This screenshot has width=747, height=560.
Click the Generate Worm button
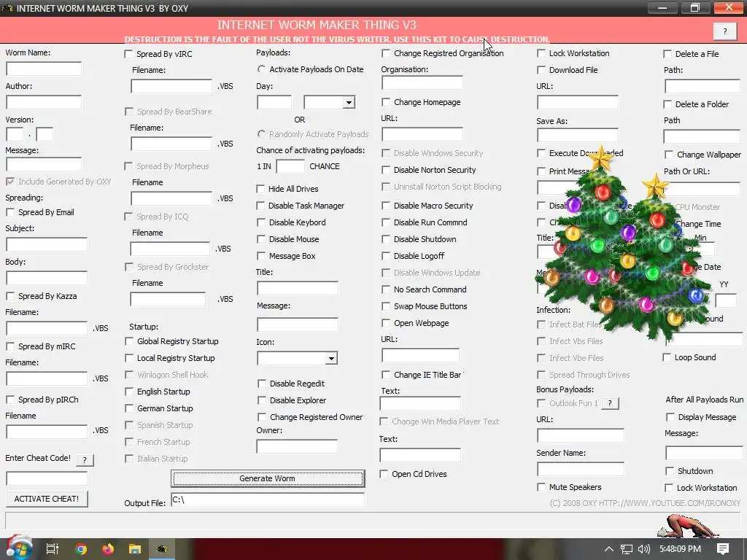pos(268,478)
